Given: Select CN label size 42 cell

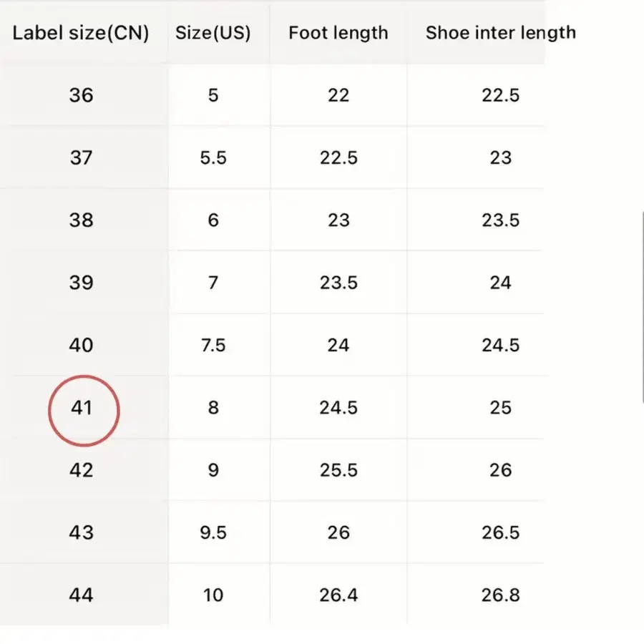Looking at the screenshot, I should (81, 470).
